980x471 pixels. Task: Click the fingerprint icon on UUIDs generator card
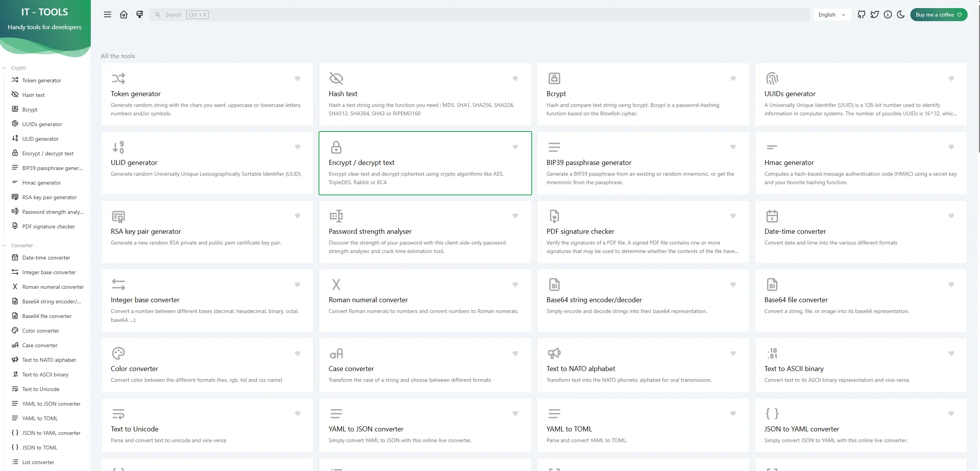point(772,78)
